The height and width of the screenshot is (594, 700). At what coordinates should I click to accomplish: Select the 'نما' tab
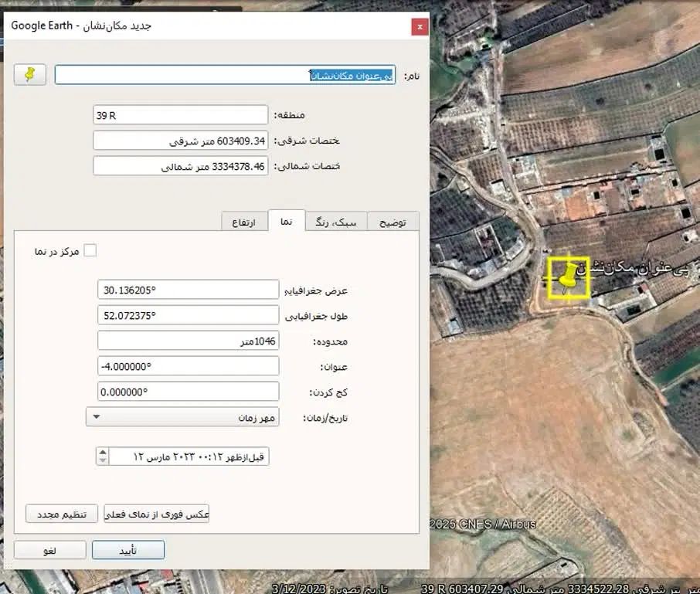click(287, 221)
